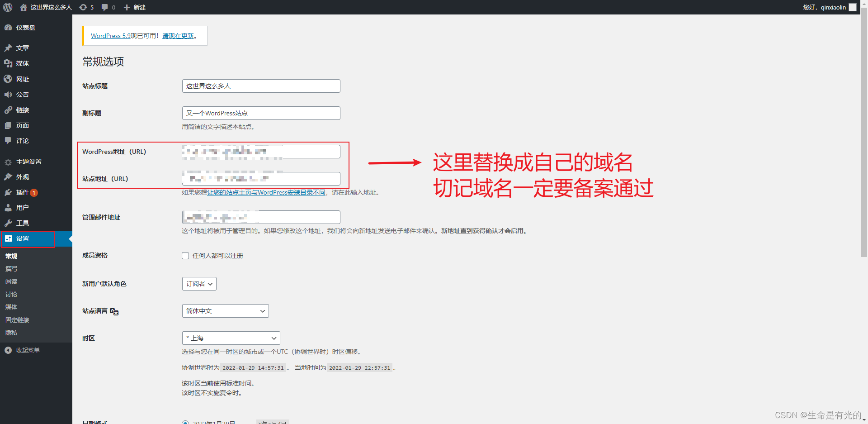This screenshot has height=424, width=868.
Task: Open the 隐私 settings submenu item
Action: [11, 333]
